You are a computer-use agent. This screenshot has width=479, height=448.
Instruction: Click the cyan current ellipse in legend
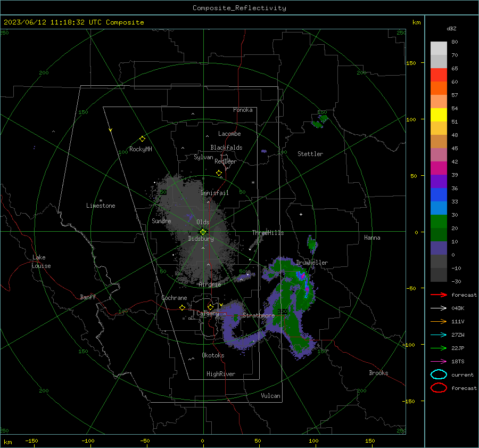click(x=439, y=374)
